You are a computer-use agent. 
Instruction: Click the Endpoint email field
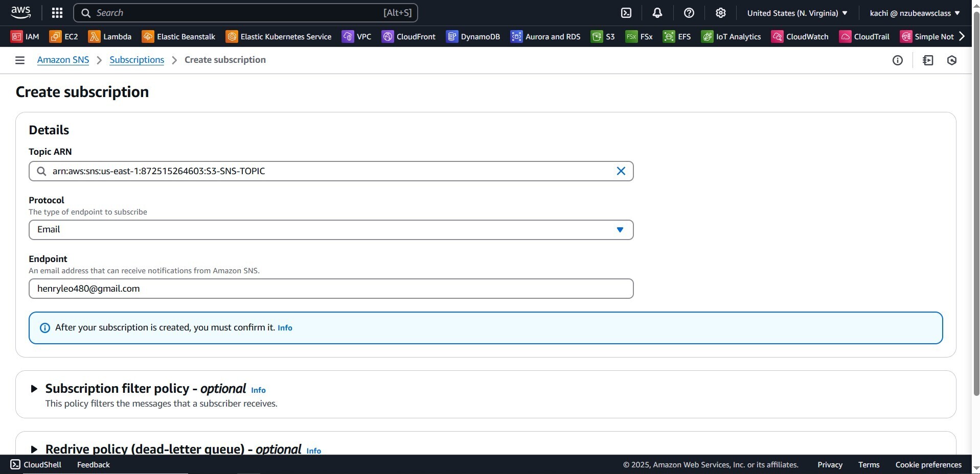[331, 289]
